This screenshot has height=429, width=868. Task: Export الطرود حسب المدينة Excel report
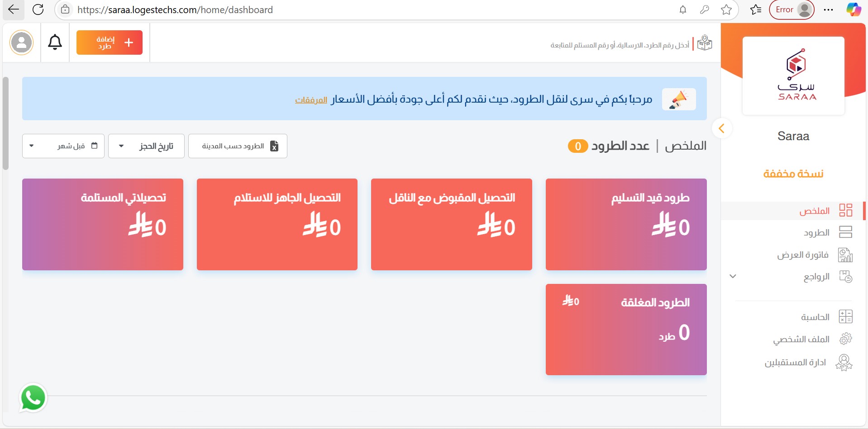[x=238, y=146]
